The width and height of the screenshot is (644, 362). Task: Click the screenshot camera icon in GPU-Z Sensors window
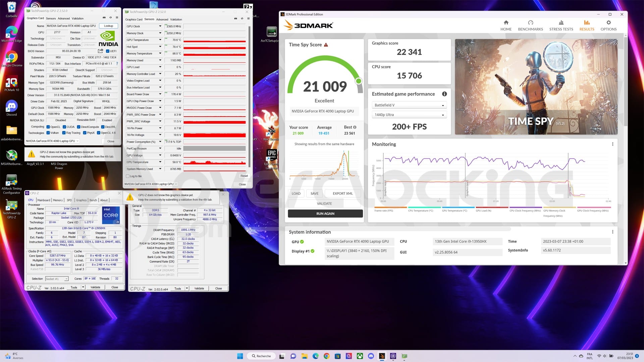point(235,19)
